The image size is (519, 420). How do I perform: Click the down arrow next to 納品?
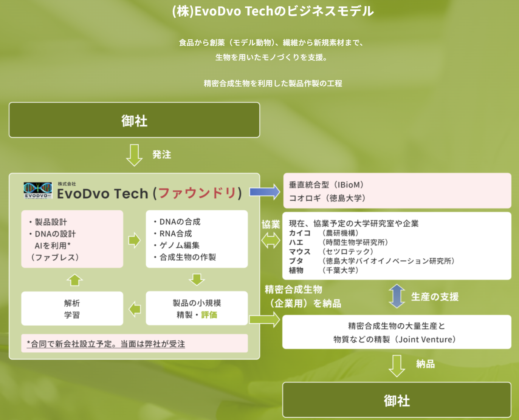coord(397,366)
